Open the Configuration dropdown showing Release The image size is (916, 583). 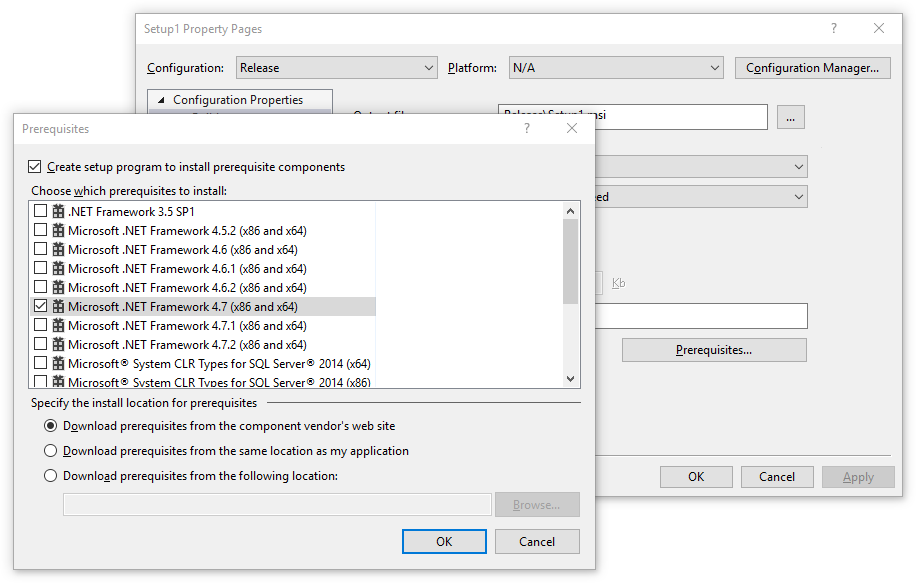point(336,68)
